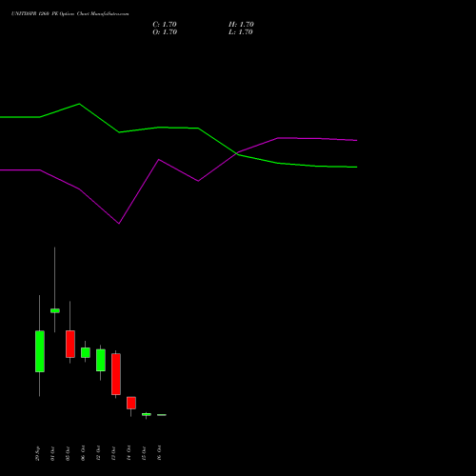The image size is (476, 476).
Task: Select the tiny green candle for 15 Oct
Action: [x=147, y=414]
